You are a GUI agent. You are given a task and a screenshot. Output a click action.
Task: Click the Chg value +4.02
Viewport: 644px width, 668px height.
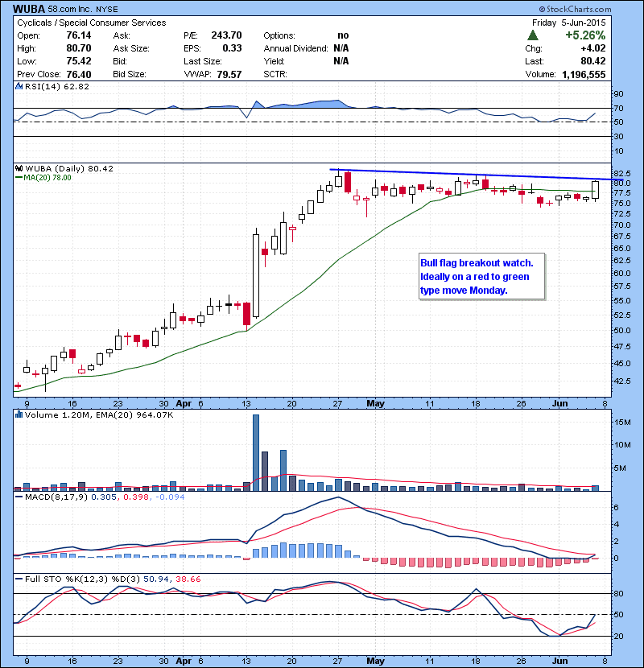pyautogui.click(x=592, y=48)
